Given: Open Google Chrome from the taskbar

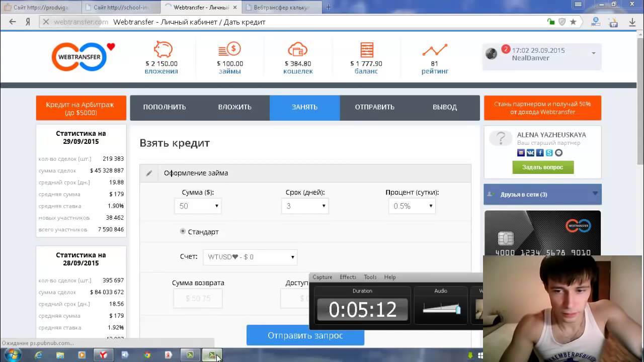Looking at the screenshot, I should click(x=147, y=355).
